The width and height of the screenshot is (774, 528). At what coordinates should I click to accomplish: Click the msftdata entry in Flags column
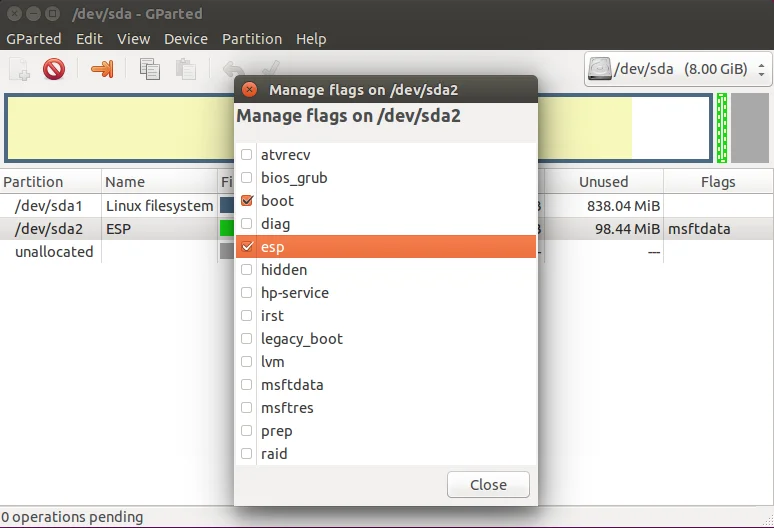tap(699, 229)
